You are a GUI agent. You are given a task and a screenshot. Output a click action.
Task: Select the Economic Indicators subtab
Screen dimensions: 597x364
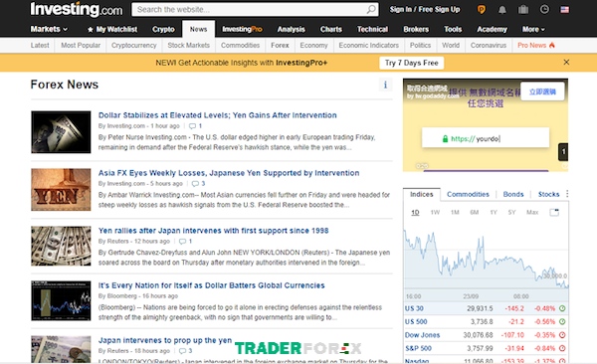coord(368,46)
